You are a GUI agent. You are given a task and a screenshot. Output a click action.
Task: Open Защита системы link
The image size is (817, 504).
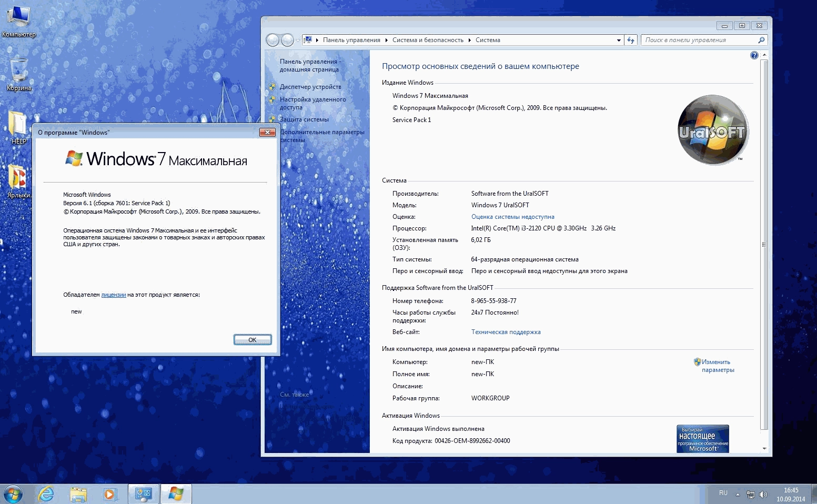[304, 119]
